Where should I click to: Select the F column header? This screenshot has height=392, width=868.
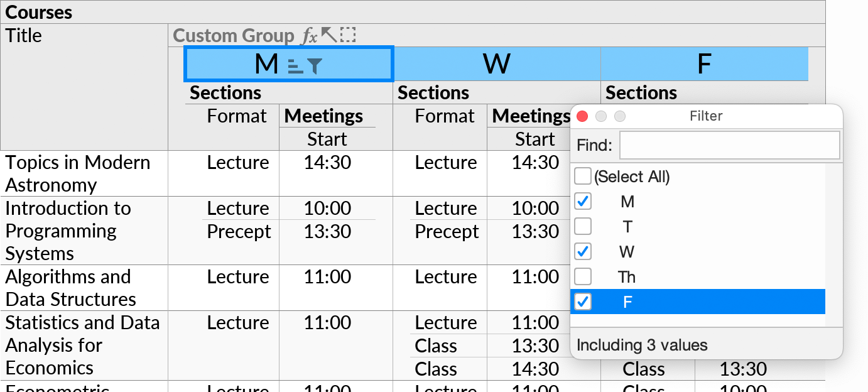[704, 63]
